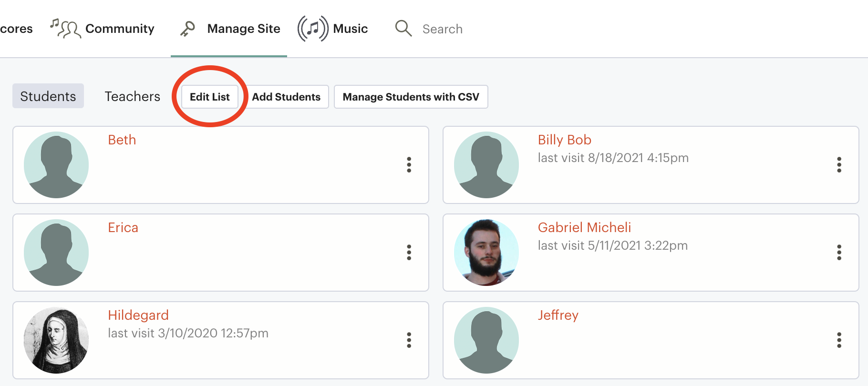The width and height of the screenshot is (868, 386).
Task: Open Hildegard's portrait thumbnail
Action: point(56,340)
